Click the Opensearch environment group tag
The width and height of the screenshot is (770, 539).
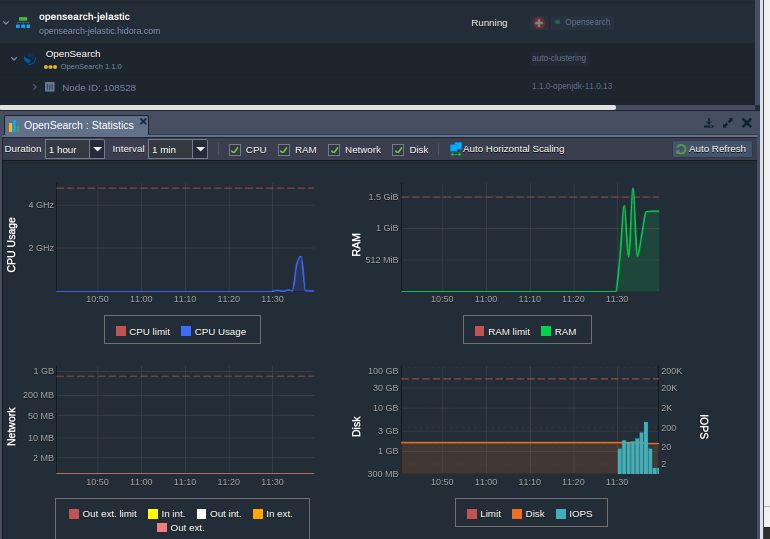[583, 22]
